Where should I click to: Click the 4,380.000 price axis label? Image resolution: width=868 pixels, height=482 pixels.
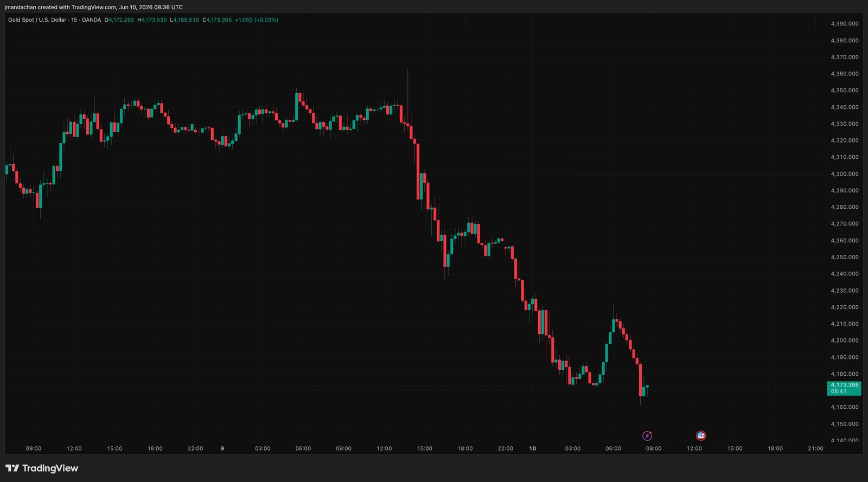(845, 41)
